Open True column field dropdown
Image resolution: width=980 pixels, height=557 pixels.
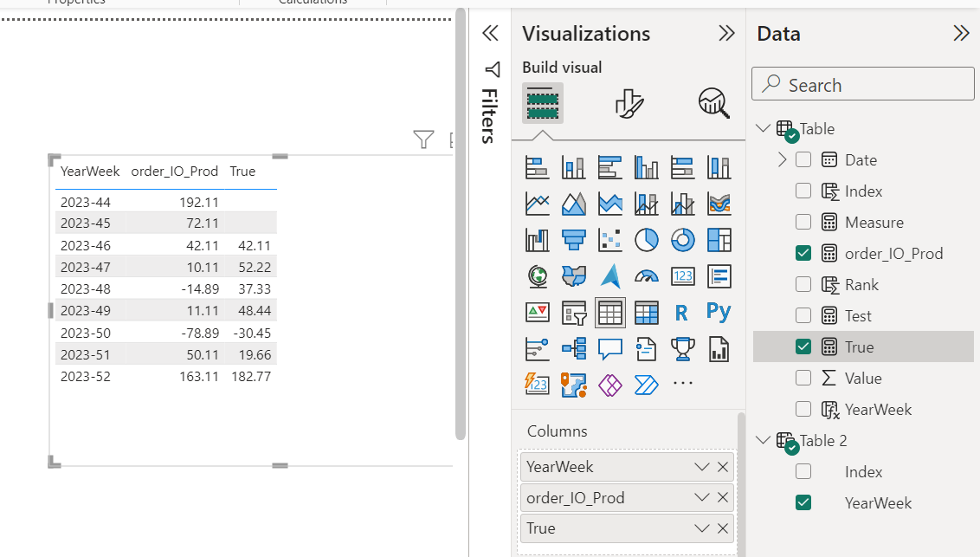(x=701, y=528)
